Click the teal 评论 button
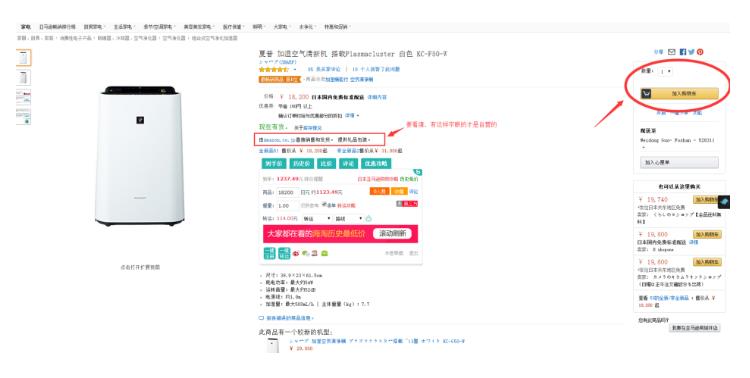The width and height of the screenshot is (750, 378). coord(348,164)
